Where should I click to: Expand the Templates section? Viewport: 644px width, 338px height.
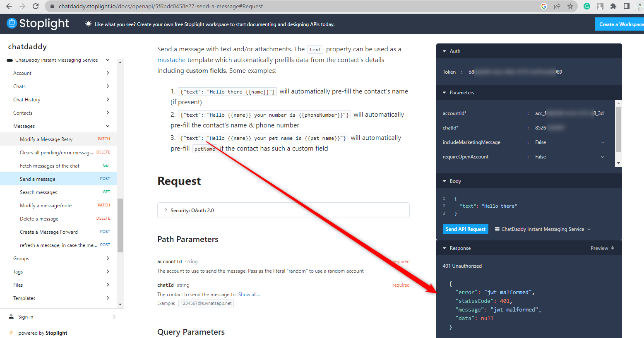pyautogui.click(x=58, y=298)
